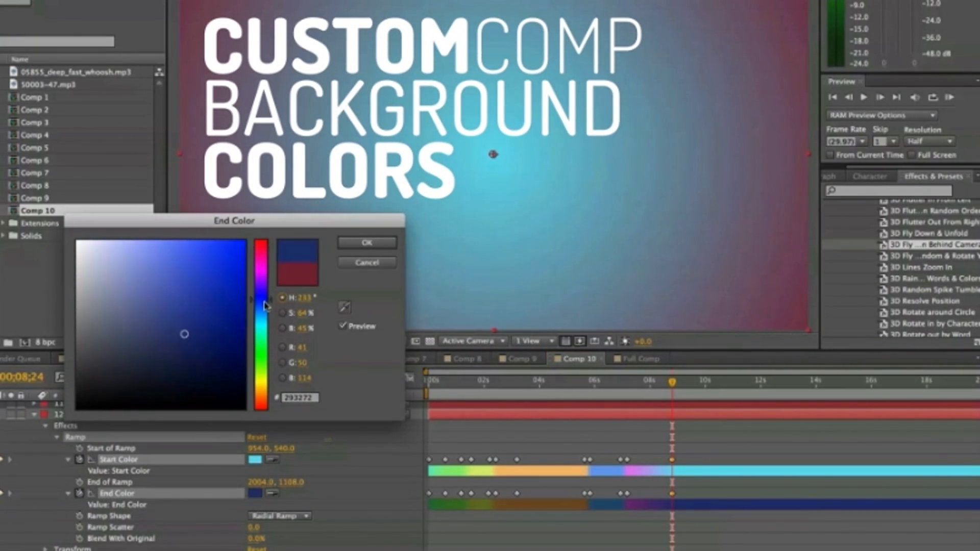Click the End Color swatch in Ramp effect
980x551 pixels.
point(255,493)
